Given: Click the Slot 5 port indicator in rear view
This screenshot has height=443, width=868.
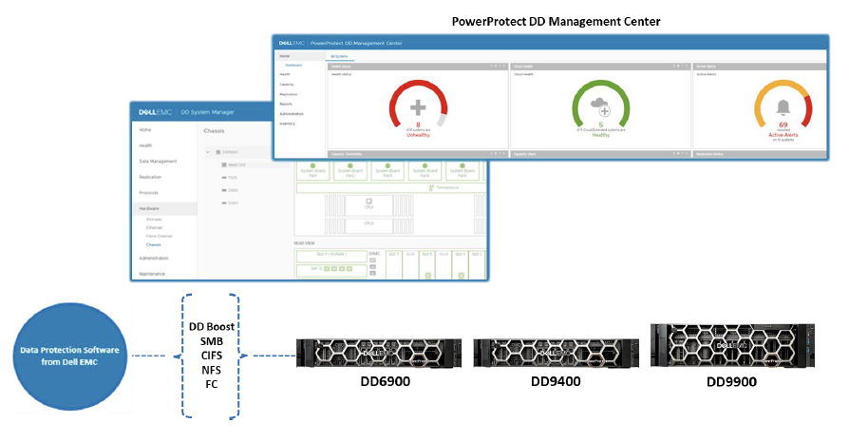Looking at the screenshot, I should 428,275.
